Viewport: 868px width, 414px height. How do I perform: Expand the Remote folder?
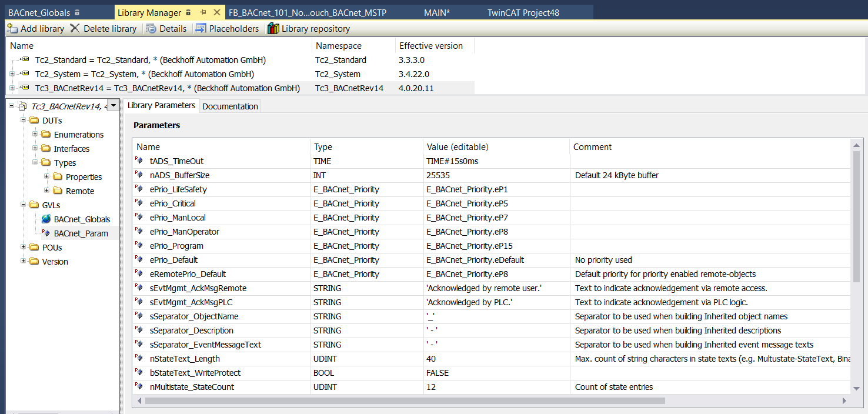(47, 191)
